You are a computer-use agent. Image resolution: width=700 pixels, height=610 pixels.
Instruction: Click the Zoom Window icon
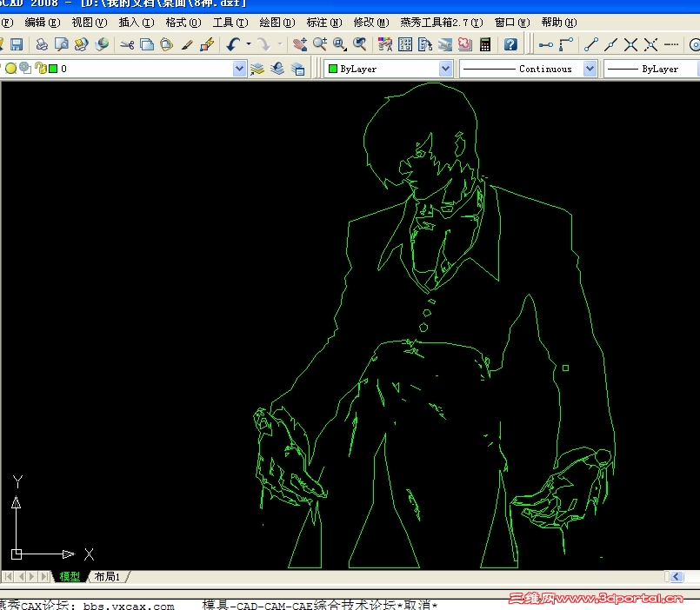pos(340,44)
